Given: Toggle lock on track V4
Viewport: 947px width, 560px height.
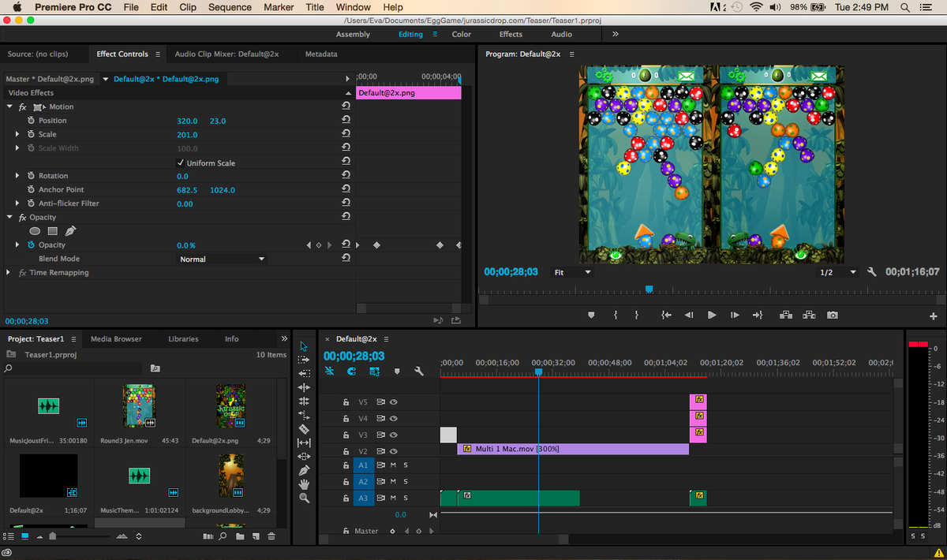Looking at the screenshot, I should coord(346,418).
